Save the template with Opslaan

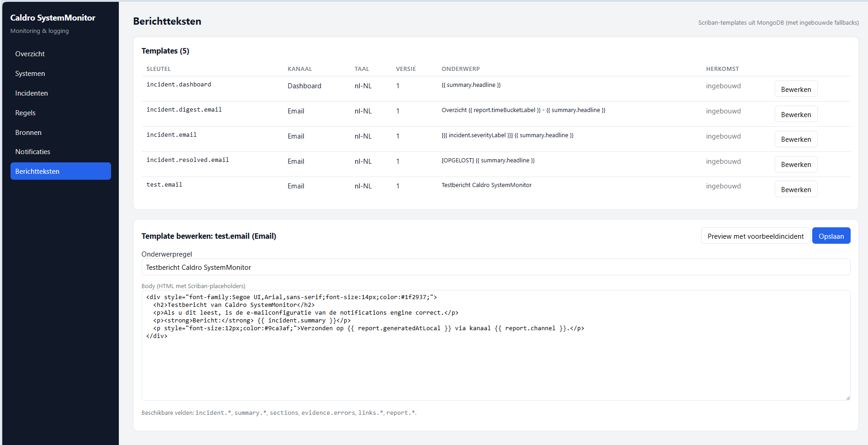(x=831, y=236)
